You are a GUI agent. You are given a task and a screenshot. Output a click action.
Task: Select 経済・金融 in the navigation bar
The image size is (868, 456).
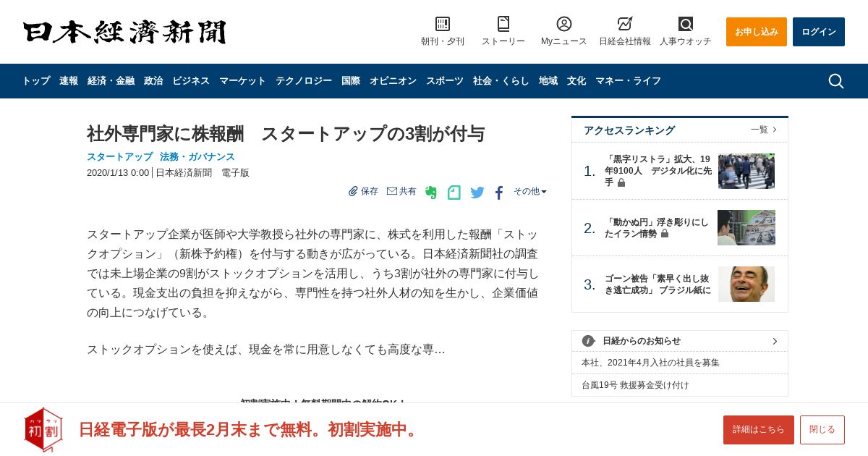tap(111, 81)
